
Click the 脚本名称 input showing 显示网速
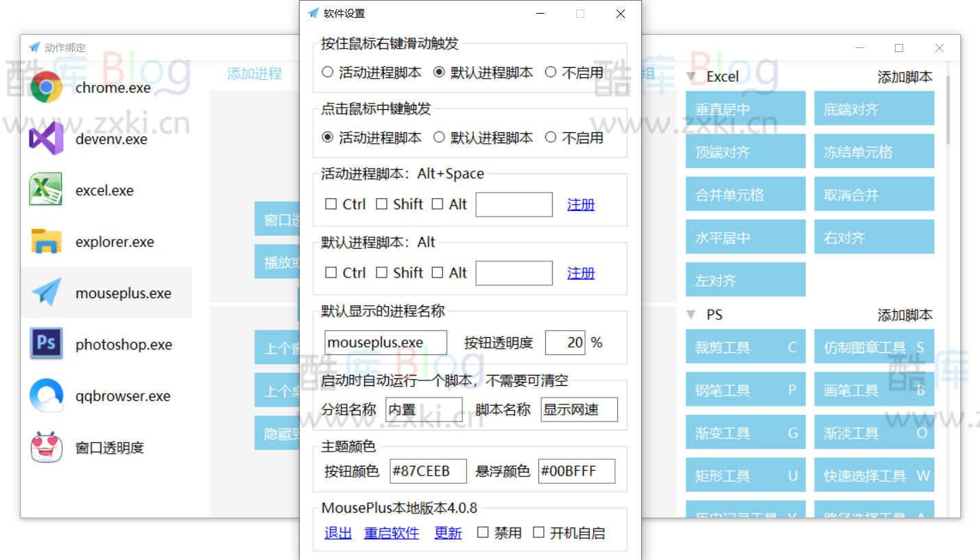coord(579,409)
